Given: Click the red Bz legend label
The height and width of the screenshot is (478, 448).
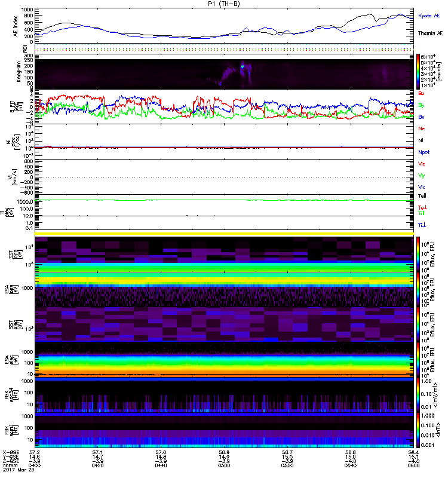Looking at the screenshot, I should (421, 93).
